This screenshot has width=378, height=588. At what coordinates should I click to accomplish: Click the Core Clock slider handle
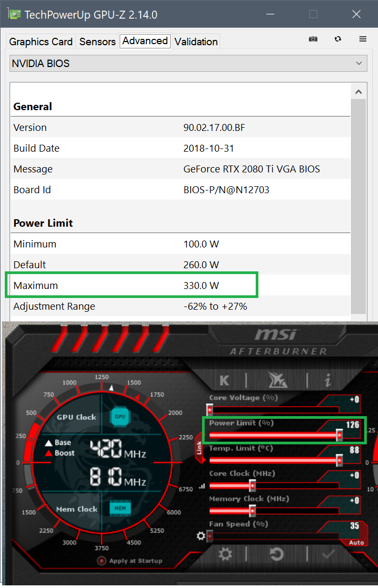point(253,486)
